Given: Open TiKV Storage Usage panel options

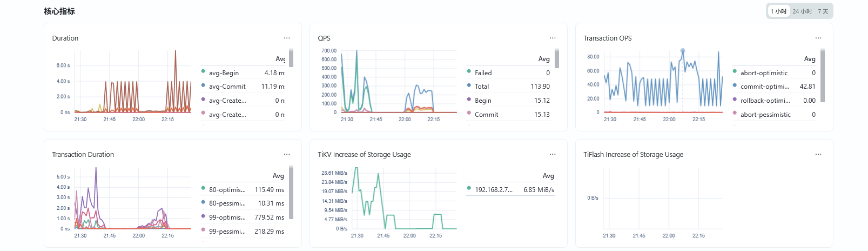Looking at the screenshot, I should coord(553,154).
